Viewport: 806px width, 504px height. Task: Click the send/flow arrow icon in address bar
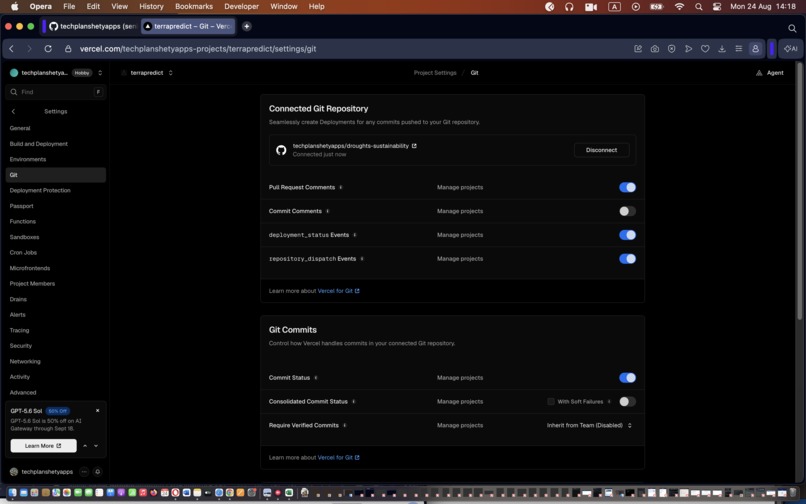pyautogui.click(x=688, y=49)
